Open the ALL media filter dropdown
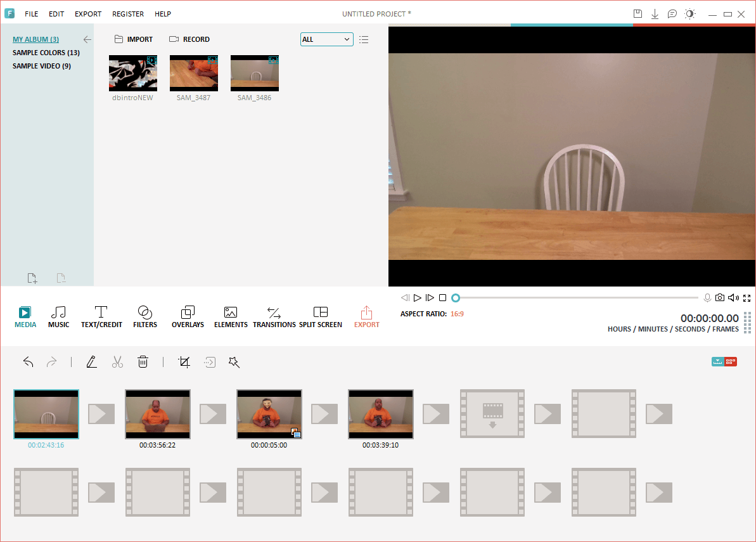Image resolution: width=756 pixels, height=542 pixels. point(326,39)
